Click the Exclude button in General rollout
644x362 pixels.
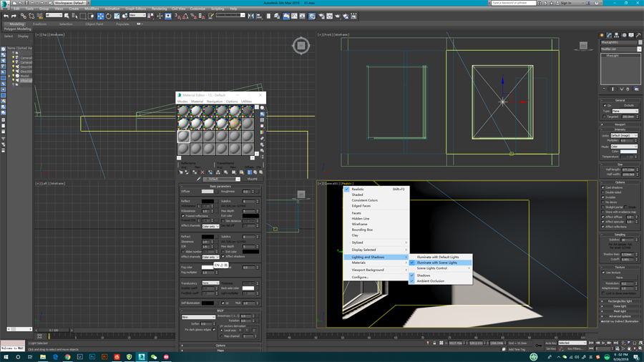[x=628, y=105]
